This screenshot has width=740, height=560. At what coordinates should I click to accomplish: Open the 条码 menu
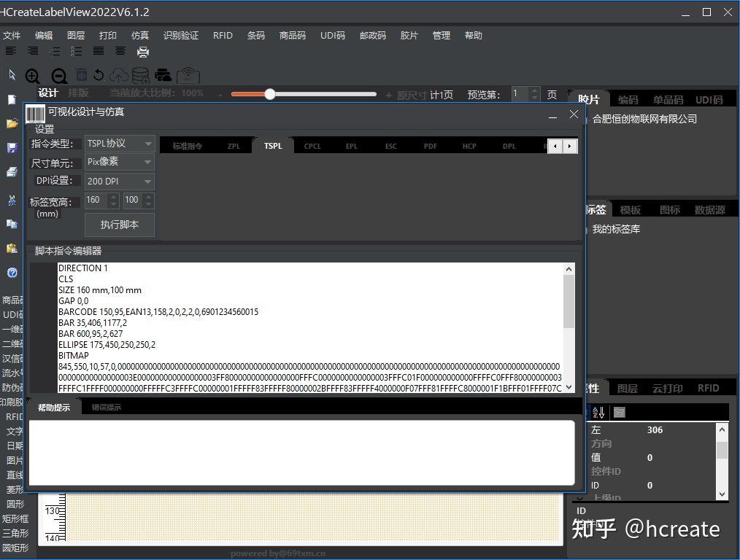click(256, 35)
